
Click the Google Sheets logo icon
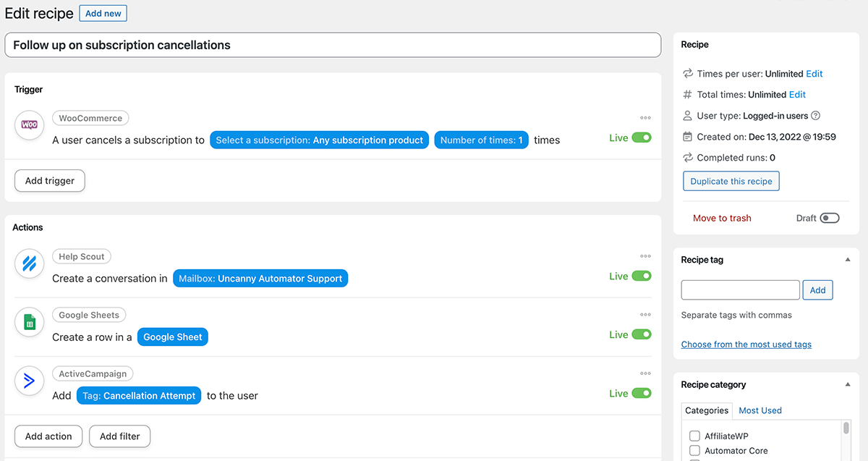[29, 322]
